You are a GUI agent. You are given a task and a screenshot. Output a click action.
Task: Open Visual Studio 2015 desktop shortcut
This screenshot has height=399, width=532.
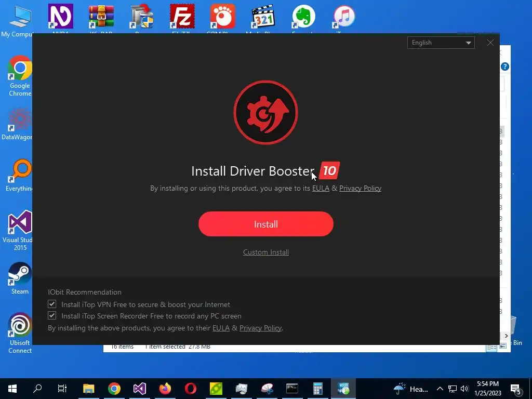pos(19,230)
